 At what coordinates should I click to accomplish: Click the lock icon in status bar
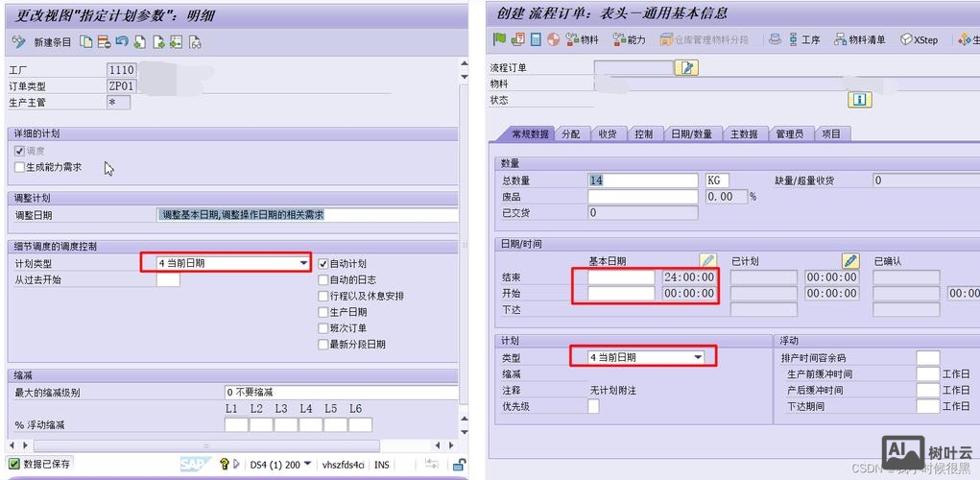(459, 464)
